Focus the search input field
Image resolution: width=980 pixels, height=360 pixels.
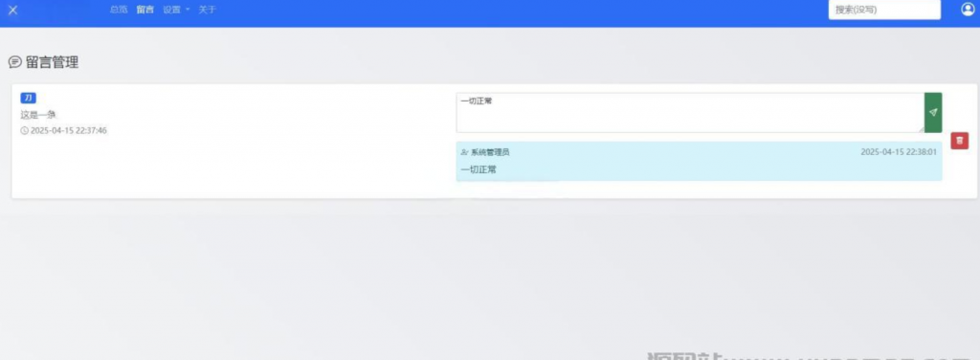884,10
